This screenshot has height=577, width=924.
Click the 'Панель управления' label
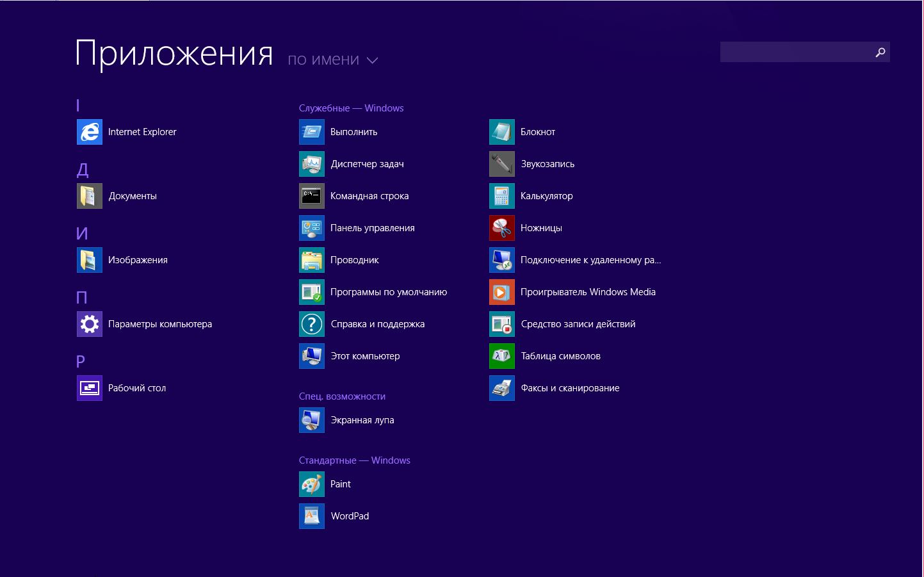pyautogui.click(x=373, y=228)
